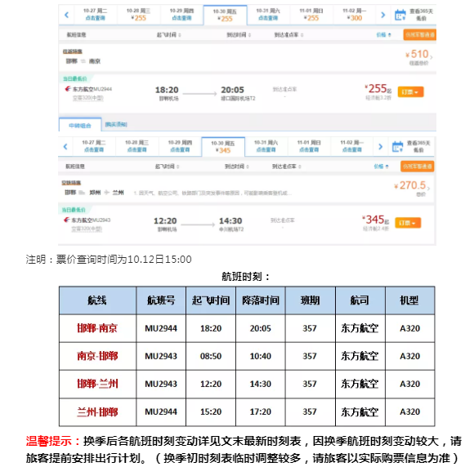Viewport: 474px width, 476px height.
Task: Expand the ¥270.5 total price chevron
Action: [428, 189]
